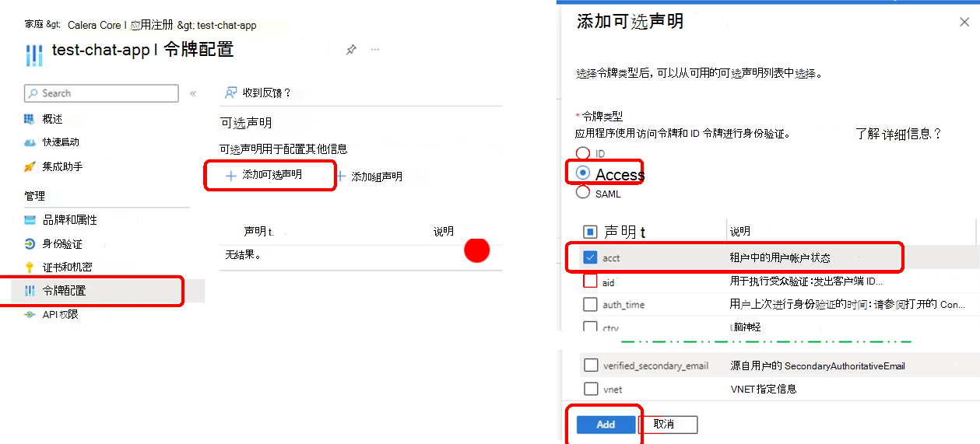Click the 证书和机密 key icon
Screen dimensions: 980x444
coord(30,267)
